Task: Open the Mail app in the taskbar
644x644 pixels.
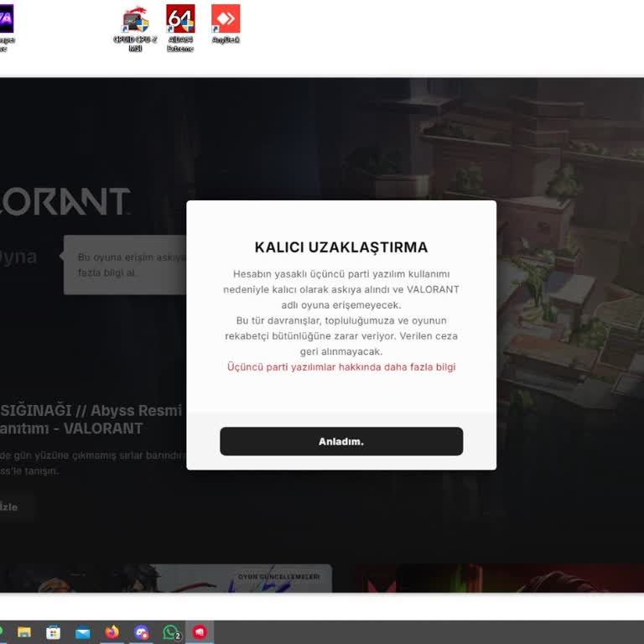Action: (x=82, y=632)
